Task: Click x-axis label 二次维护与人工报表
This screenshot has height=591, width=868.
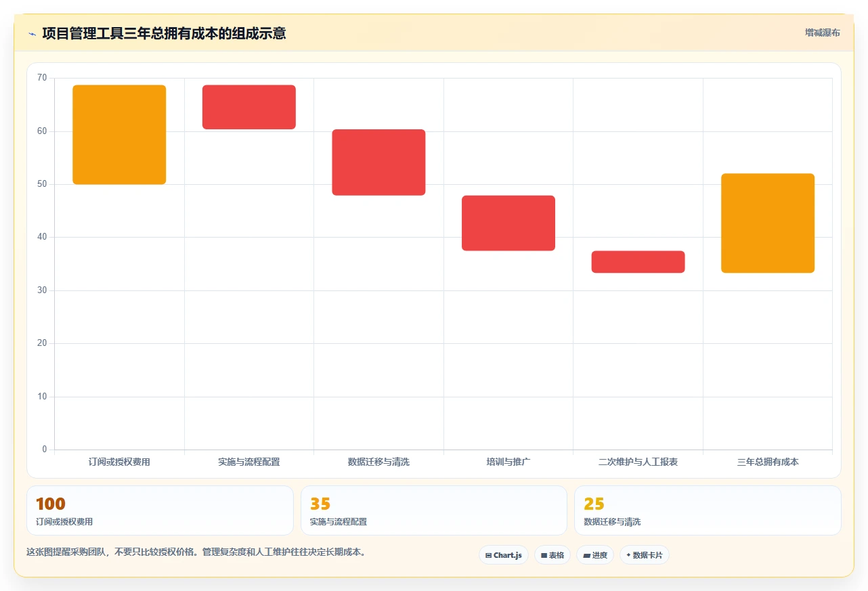Action: (638, 462)
